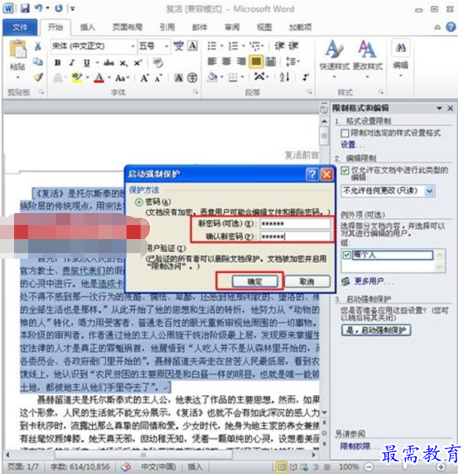The height and width of the screenshot is (476, 467).
Task: Click the confirm new password field
Action: (295, 236)
